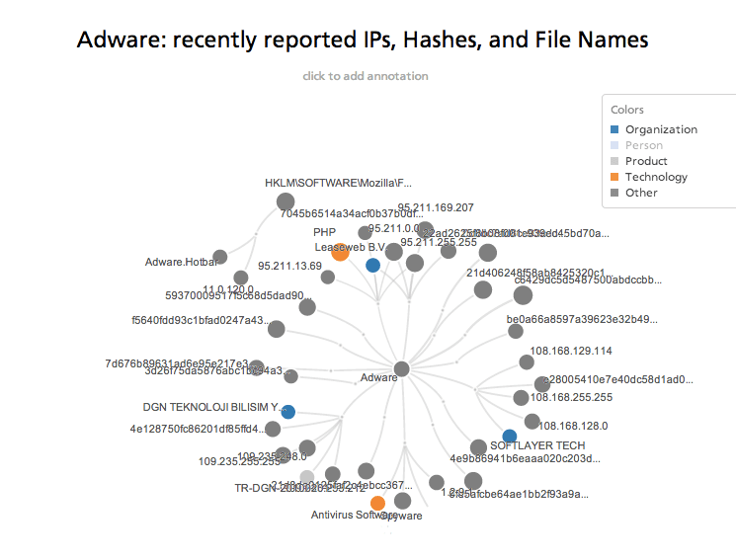Select the light gray TR-DGN product node
The width and height of the screenshot is (736, 560).
(x=307, y=476)
